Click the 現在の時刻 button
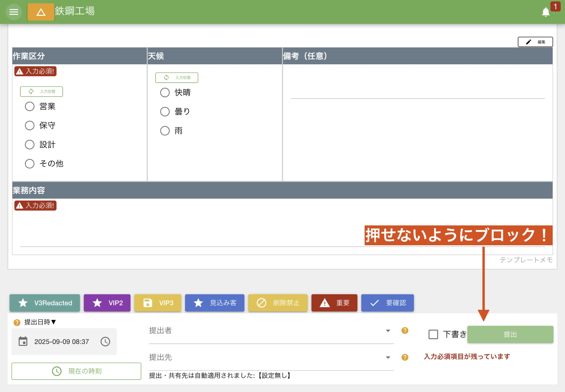This screenshot has height=392, width=565. click(x=76, y=371)
